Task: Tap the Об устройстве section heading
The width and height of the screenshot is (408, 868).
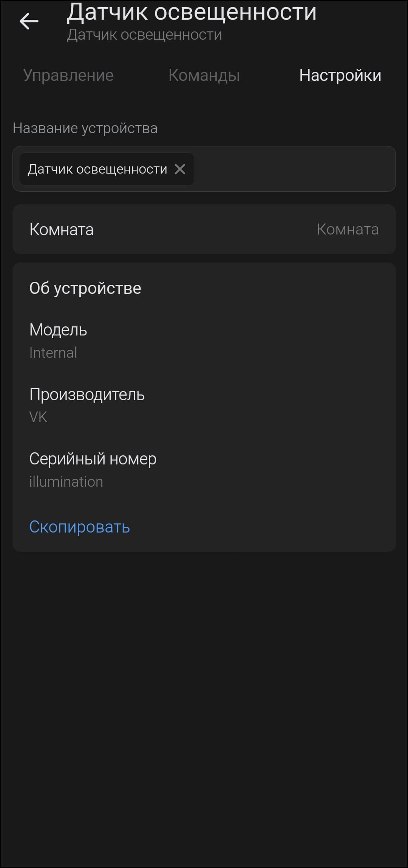Action: coord(85,288)
